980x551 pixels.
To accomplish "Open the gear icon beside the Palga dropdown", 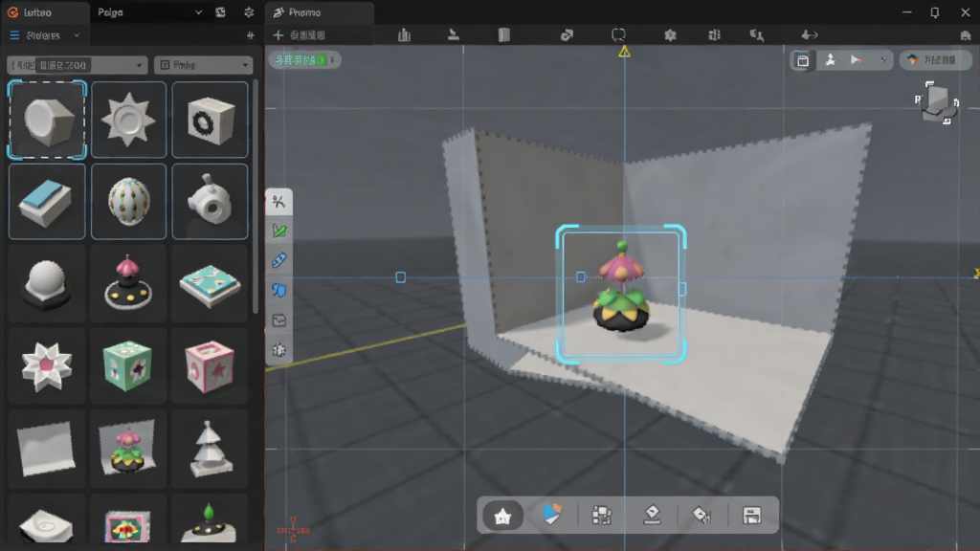I will coord(249,12).
